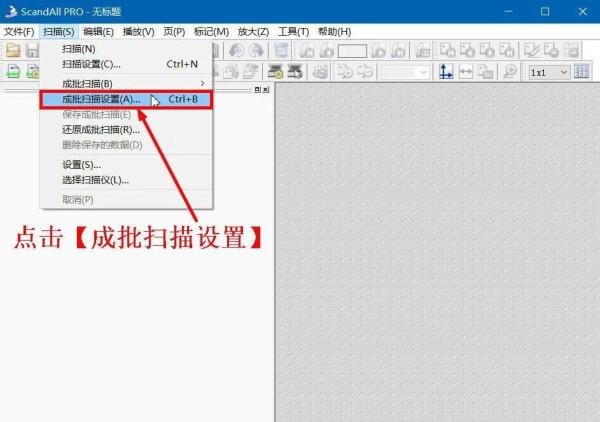Select 成批扫描设置(A)... menu entry

[126, 99]
